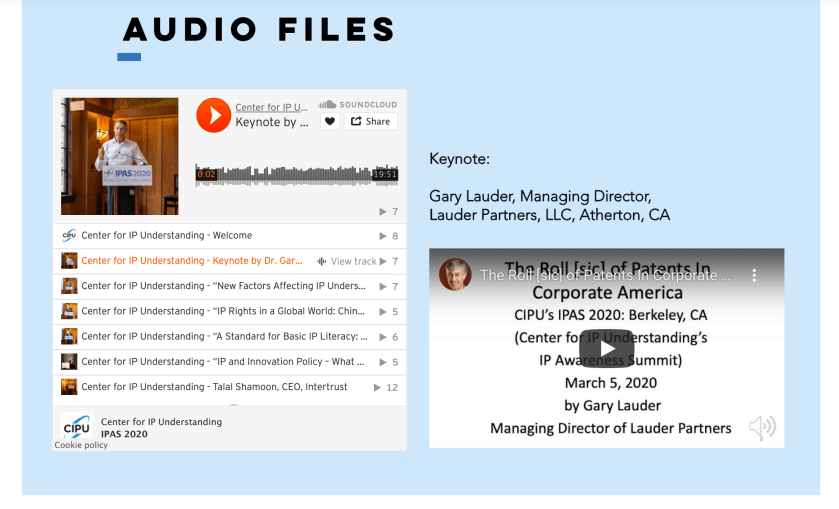The width and height of the screenshot is (839, 509).
Task: Open the YouTube video title link
Action: click(605, 275)
